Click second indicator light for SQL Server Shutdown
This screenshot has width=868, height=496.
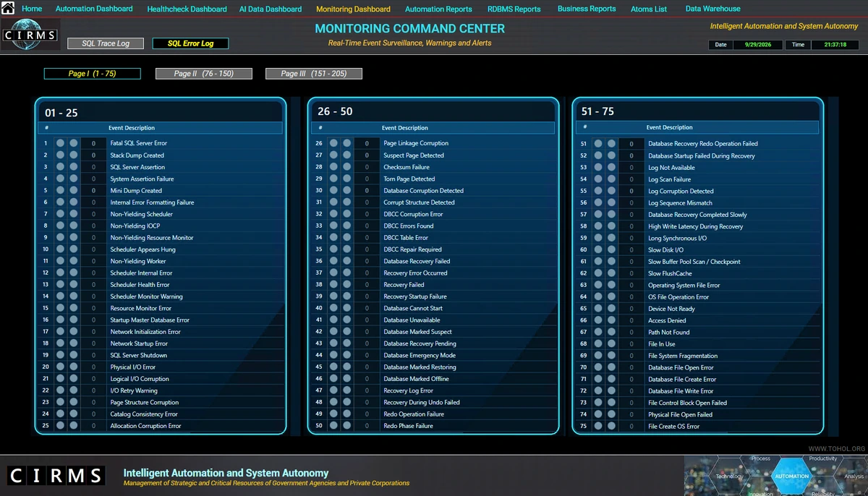point(73,355)
